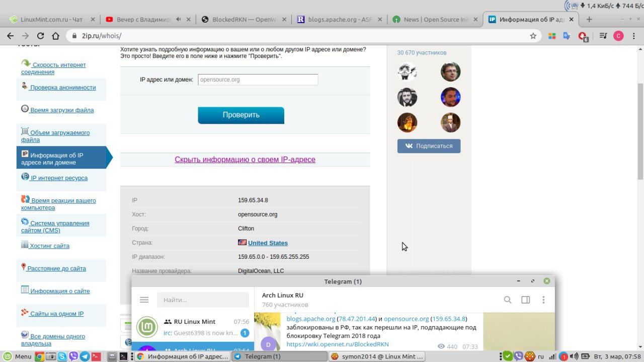
Task: Open IP интернет ресурса sidebar link
Action: (59, 178)
